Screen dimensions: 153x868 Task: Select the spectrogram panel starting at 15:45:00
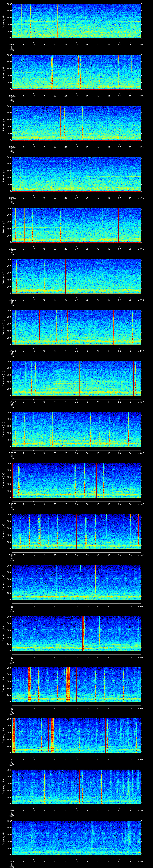tap(77, 736)
